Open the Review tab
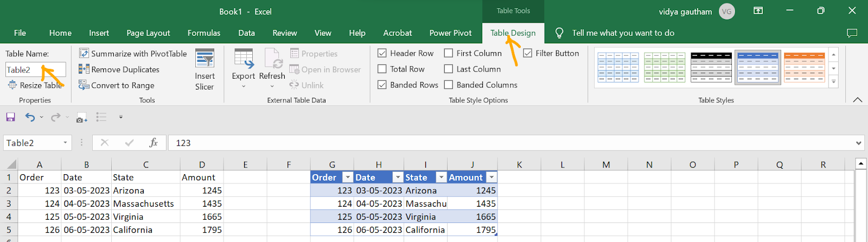 285,33
